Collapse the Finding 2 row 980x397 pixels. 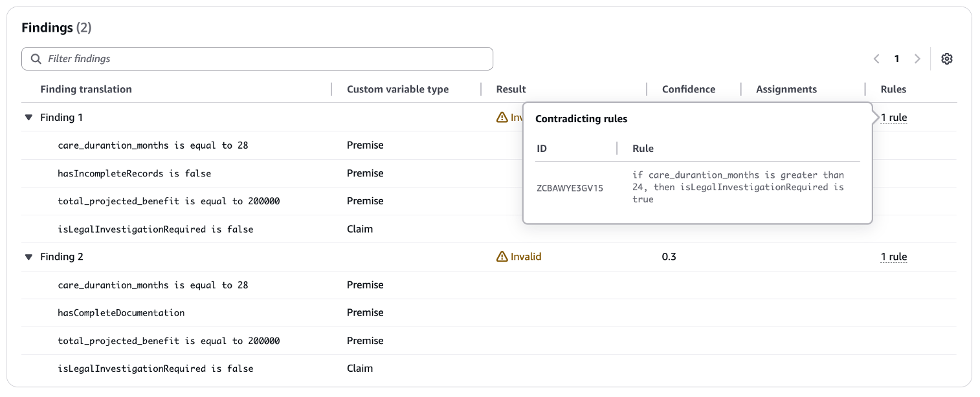(x=28, y=257)
